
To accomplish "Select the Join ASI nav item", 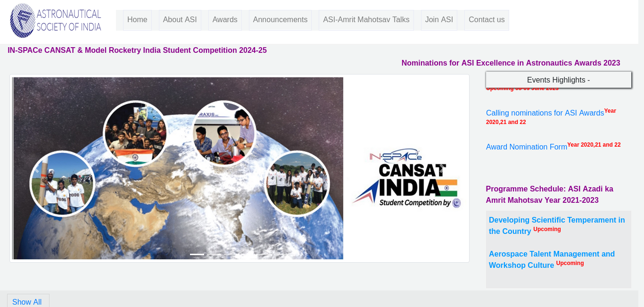I will click(439, 20).
